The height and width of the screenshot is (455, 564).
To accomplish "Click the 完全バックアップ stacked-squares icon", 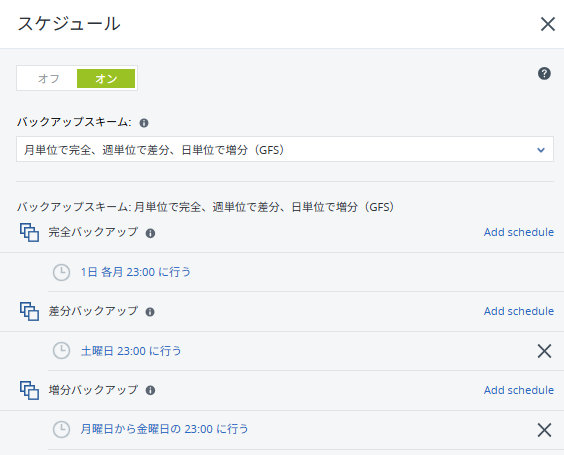I will 29,232.
